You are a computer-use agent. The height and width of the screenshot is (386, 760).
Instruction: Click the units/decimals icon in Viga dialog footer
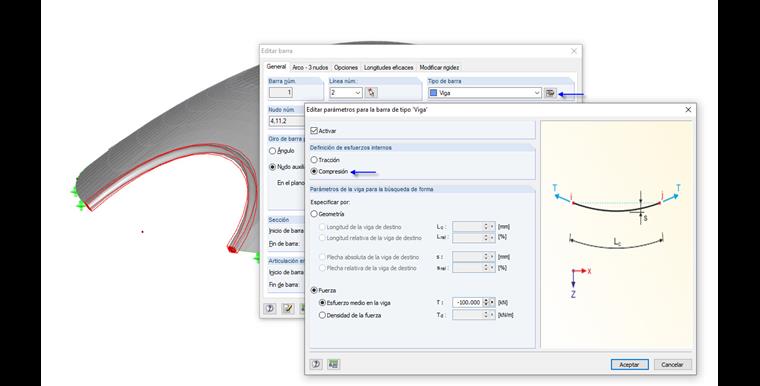(334, 364)
